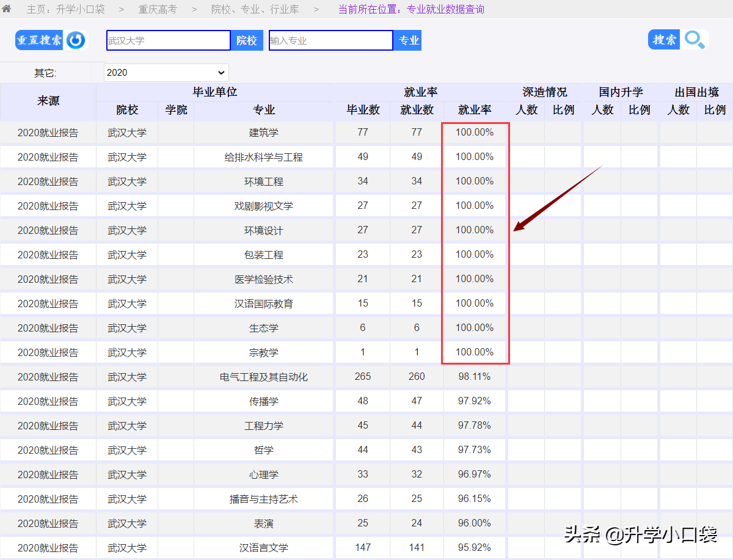This screenshot has height=560, width=733.
Task: Click the 重置搜索 reset search button
Action: point(38,40)
